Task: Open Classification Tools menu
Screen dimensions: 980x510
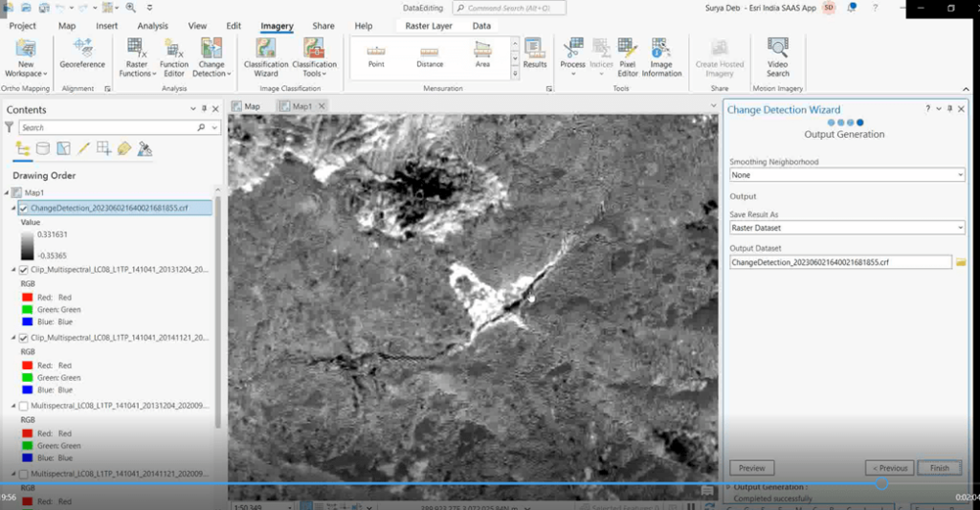Action: tap(314, 57)
